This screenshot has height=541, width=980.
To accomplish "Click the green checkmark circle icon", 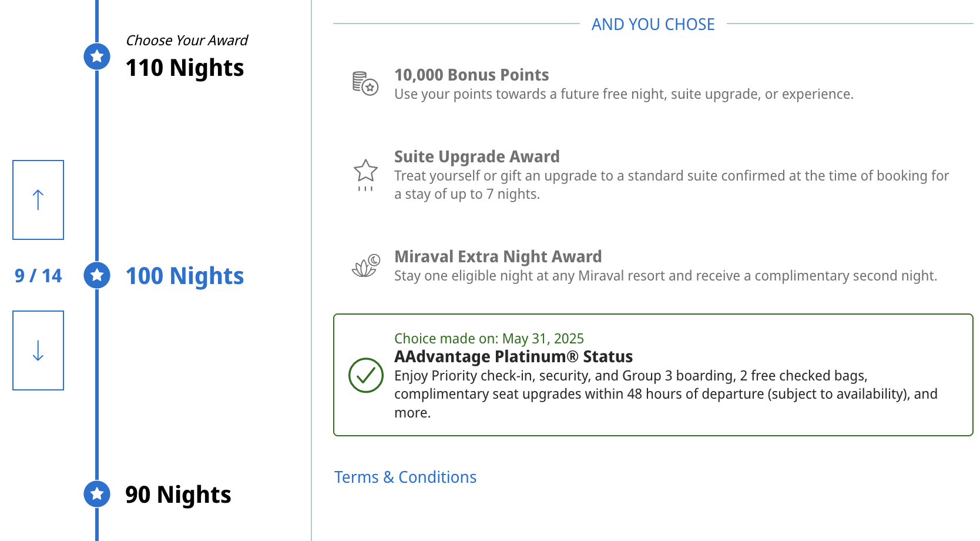I will coord(365,375).
